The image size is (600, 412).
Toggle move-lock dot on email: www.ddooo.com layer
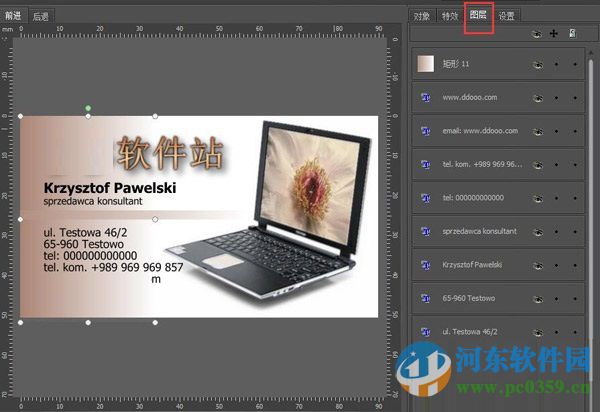[x=556, y=131]
